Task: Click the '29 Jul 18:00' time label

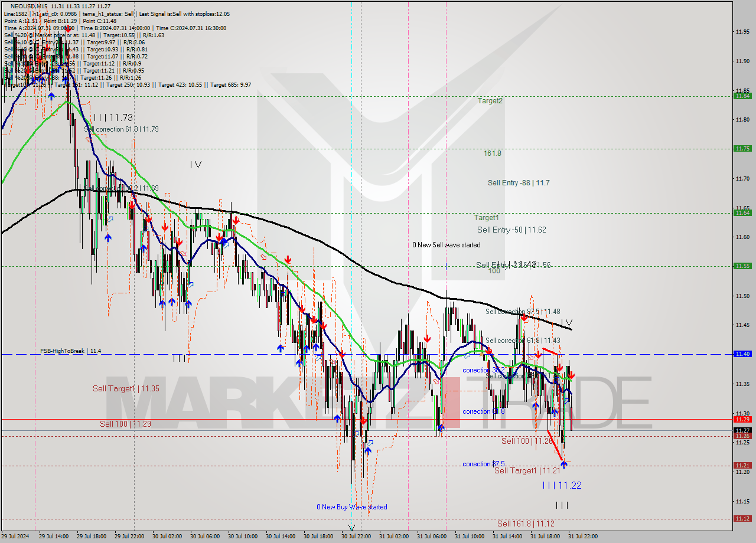Action: click(x=92, y=537)
